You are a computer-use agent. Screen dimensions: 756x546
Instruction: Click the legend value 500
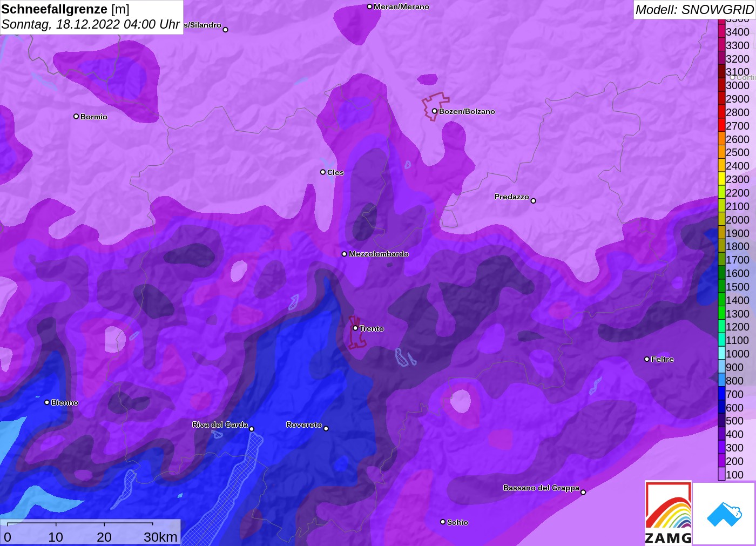(x=735, y=421)
